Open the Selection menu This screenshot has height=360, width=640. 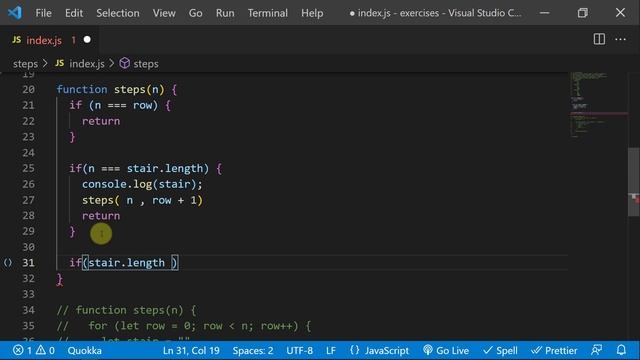[118, 13]
